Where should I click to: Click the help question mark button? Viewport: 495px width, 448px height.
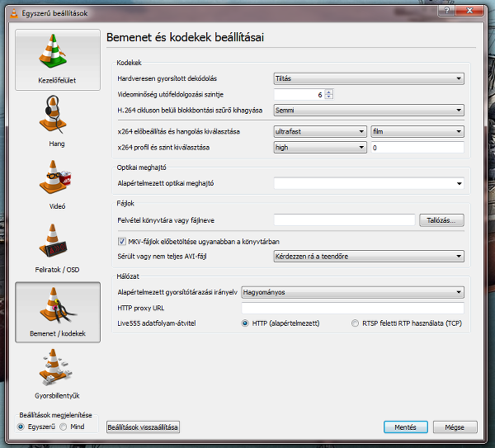(446, 11)
